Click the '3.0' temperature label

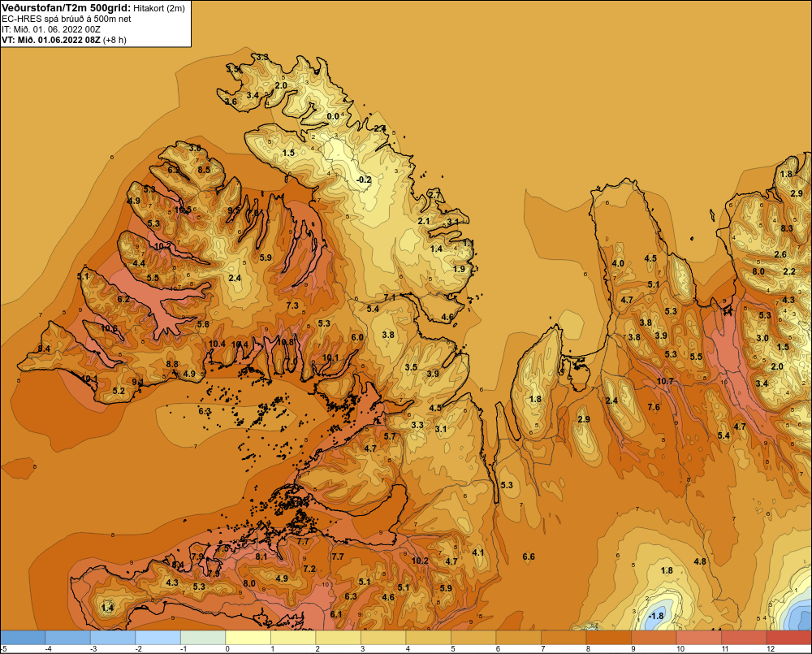(762, 338)
